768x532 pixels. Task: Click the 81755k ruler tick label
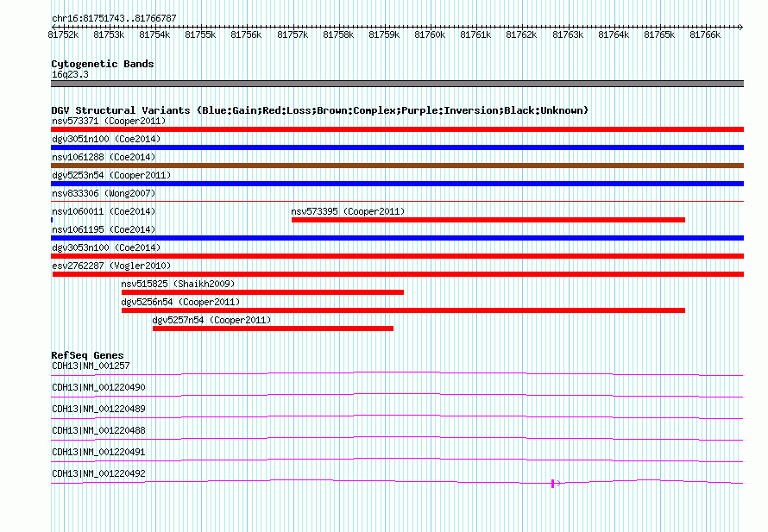tap(200, 34)
